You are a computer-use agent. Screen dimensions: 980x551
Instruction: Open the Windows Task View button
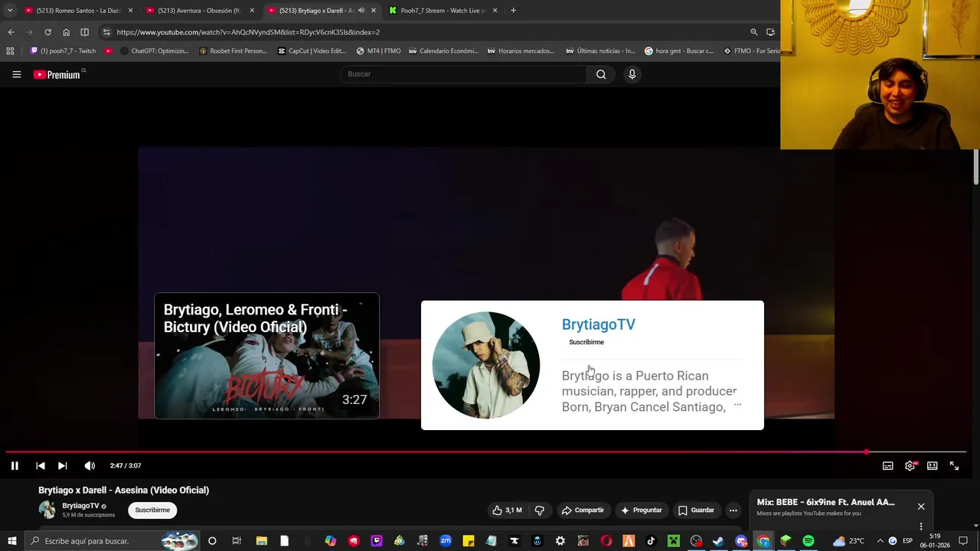[x=237, y=541]
